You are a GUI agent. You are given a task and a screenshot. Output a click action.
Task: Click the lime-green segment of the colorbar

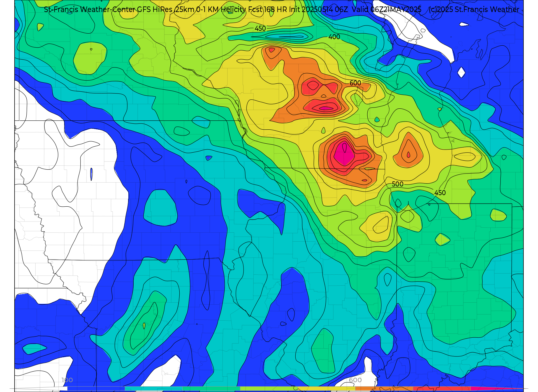click(x=269, y=389)
